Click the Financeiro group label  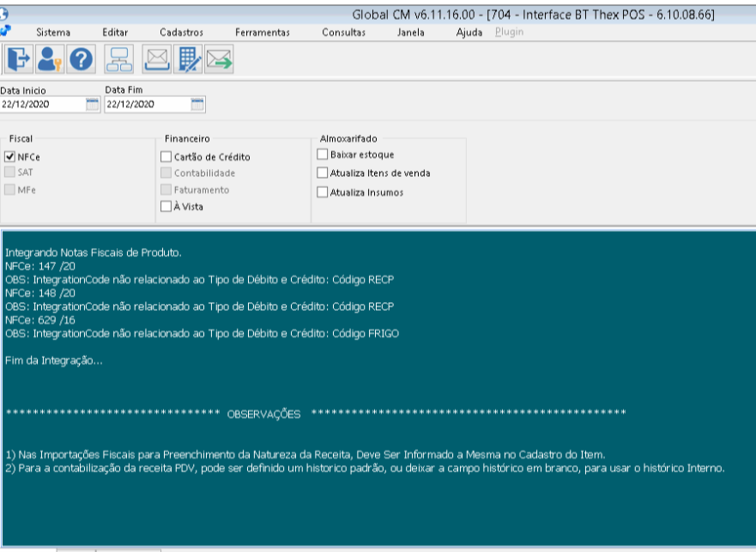tap(187, 138)
